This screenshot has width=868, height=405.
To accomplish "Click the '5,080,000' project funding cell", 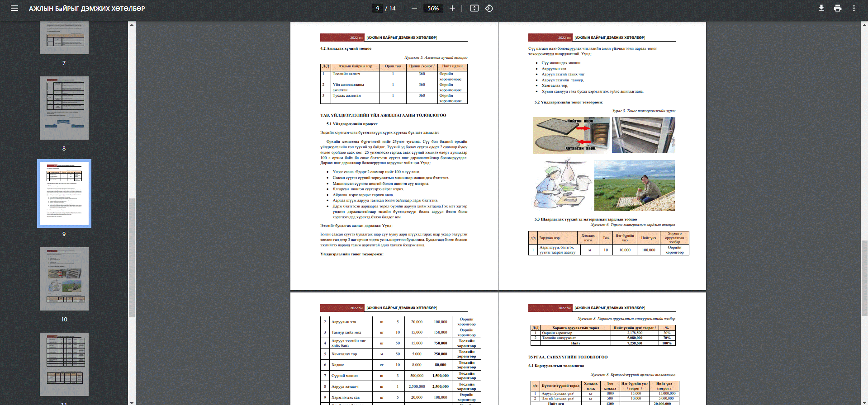I will 635,338.
